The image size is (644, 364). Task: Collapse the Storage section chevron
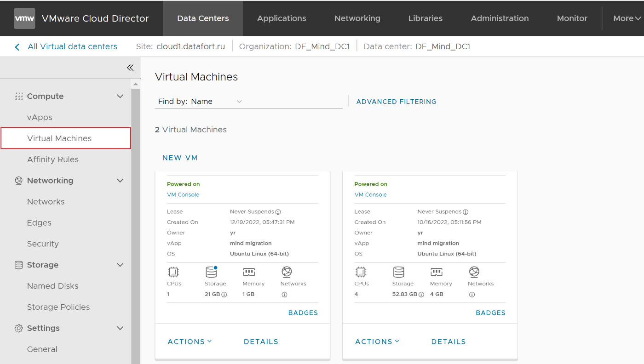pos(120,265)
